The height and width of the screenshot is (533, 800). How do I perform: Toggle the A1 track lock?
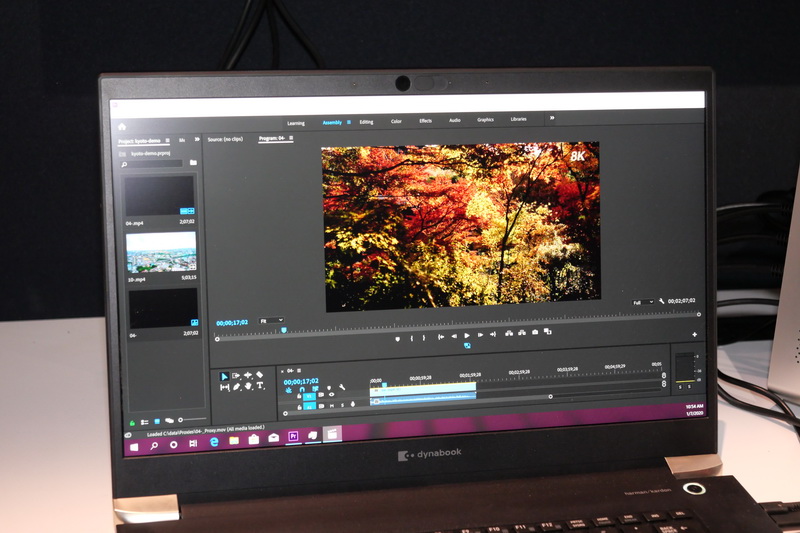pos(299,407)
